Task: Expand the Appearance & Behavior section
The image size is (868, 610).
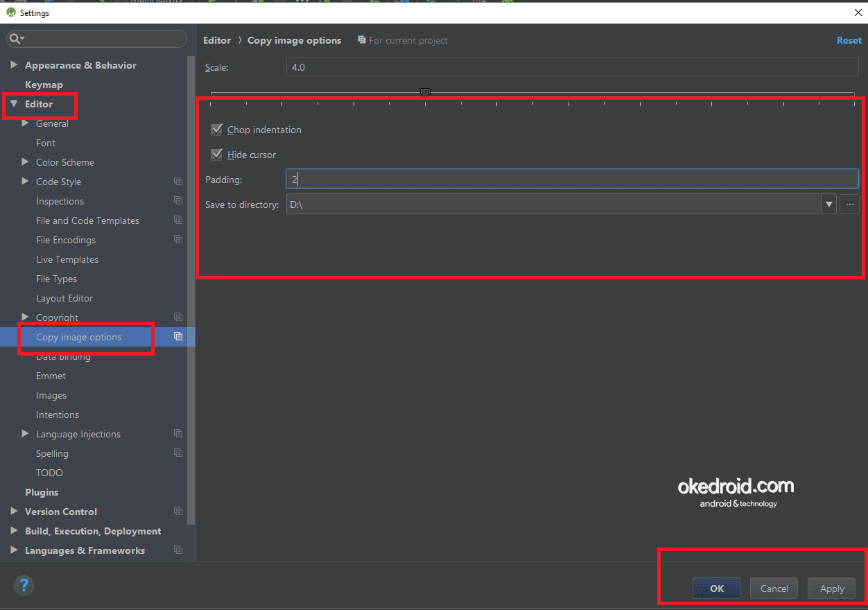Action: pos(15,64)
